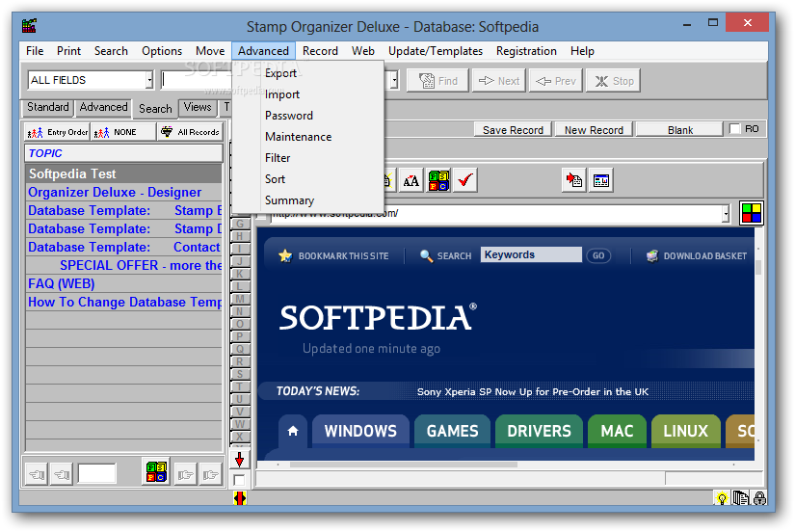
Task: Click the PSPC blocks icon in record navigator
Action: [x=156, y=472]
